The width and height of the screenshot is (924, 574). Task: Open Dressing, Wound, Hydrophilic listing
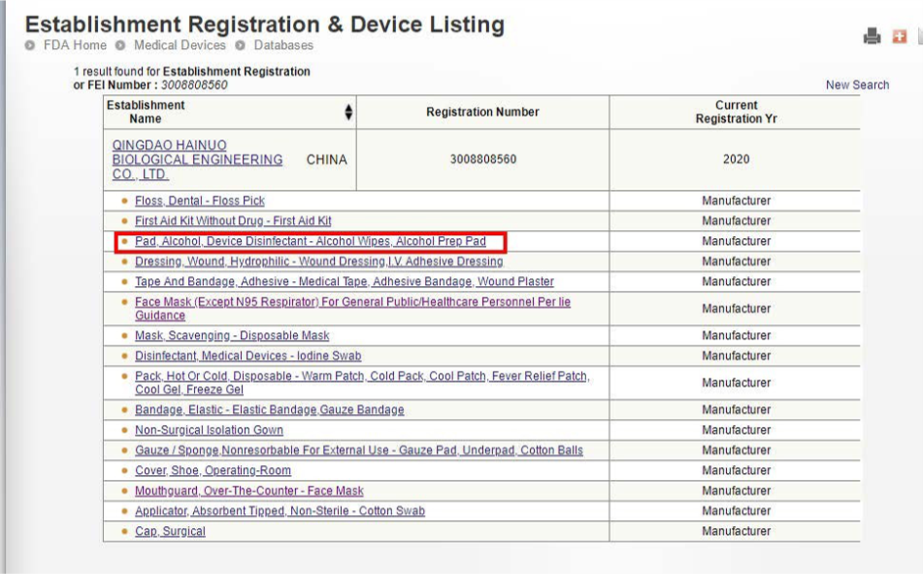point(318,262)
